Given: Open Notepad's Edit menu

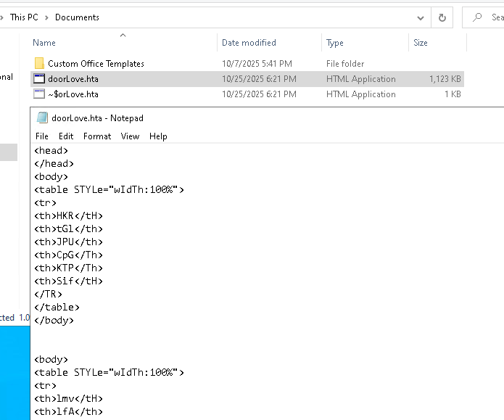Looking at the screenshot, I should [x=66, y=136].
